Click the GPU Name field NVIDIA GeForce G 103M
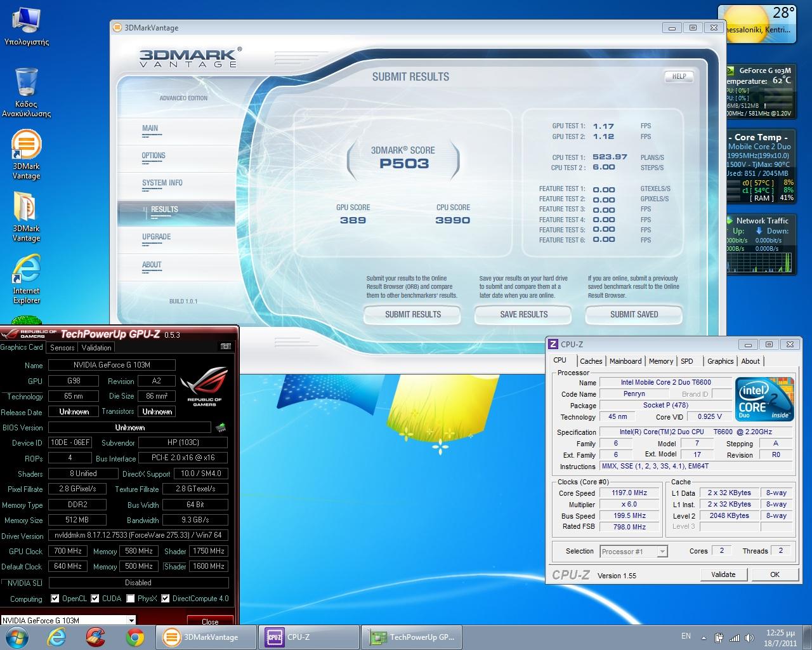The image size is (812, 650). coord(112,365)
